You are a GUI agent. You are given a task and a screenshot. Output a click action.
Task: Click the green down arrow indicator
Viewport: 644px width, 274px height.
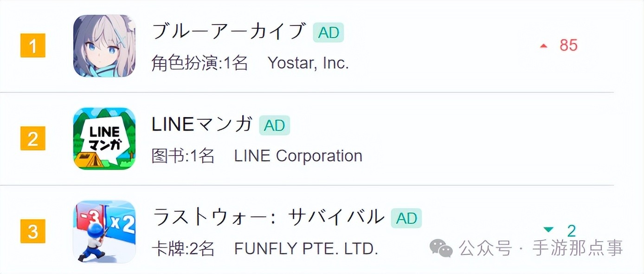coord(549,229)
